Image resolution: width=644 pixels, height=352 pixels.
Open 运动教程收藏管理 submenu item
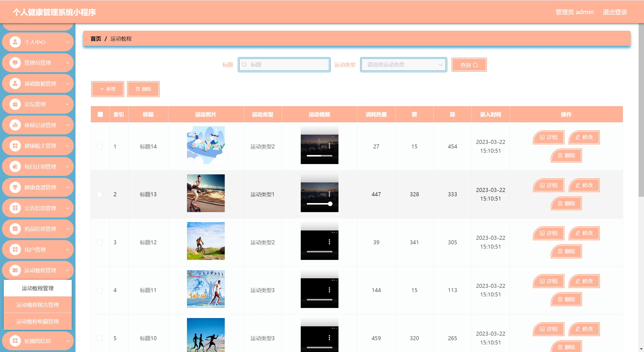pos(38,321)
